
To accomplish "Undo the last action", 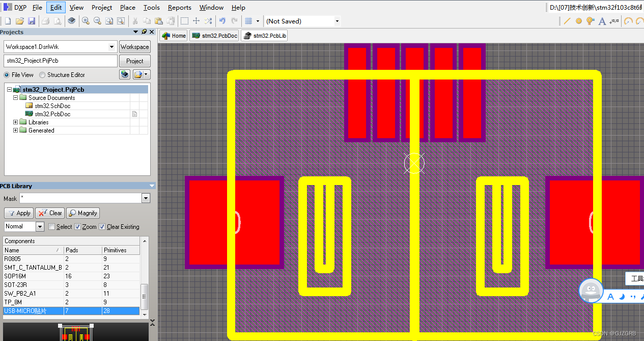I will (x=222, y=21).
